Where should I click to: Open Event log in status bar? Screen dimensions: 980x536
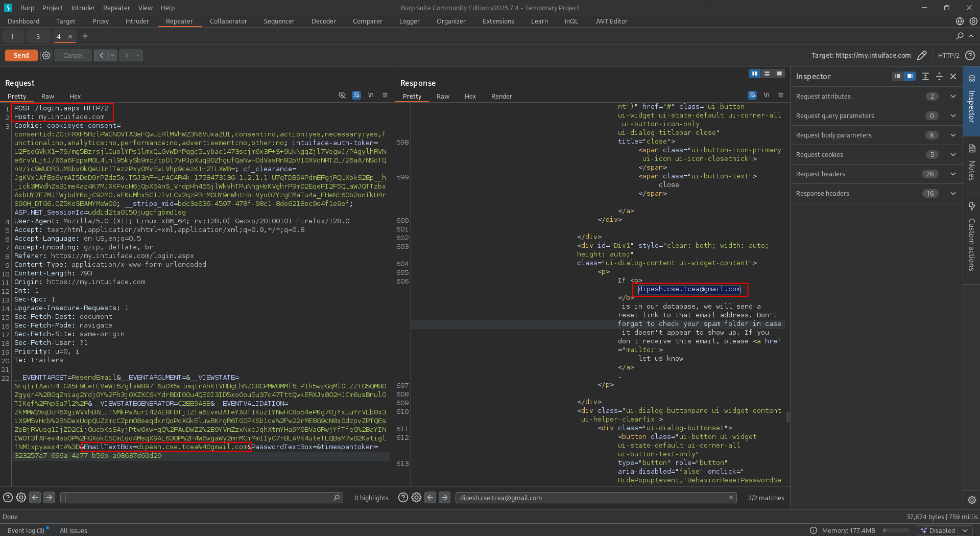coord(26,530)
